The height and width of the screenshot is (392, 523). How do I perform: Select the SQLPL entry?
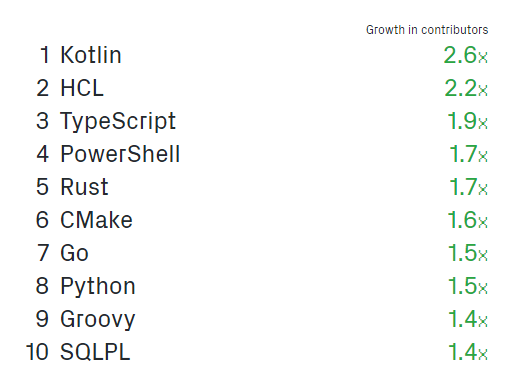pos(95,352)
